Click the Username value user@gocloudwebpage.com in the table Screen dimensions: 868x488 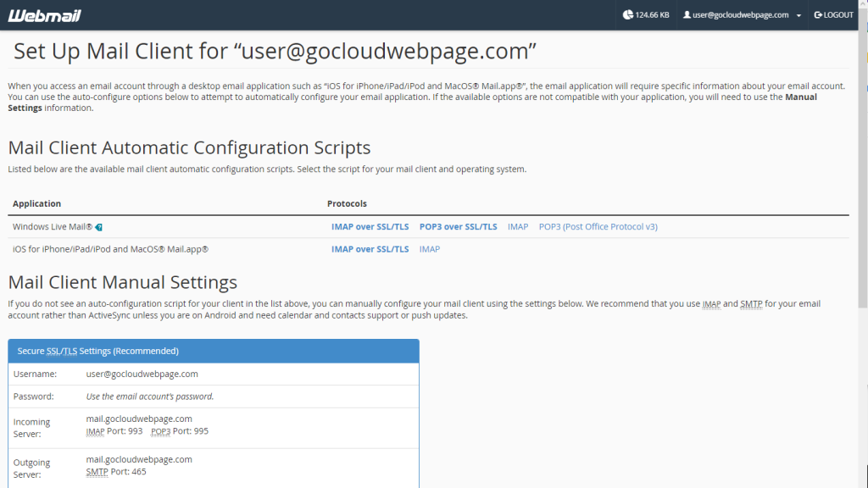click(141, 374)
